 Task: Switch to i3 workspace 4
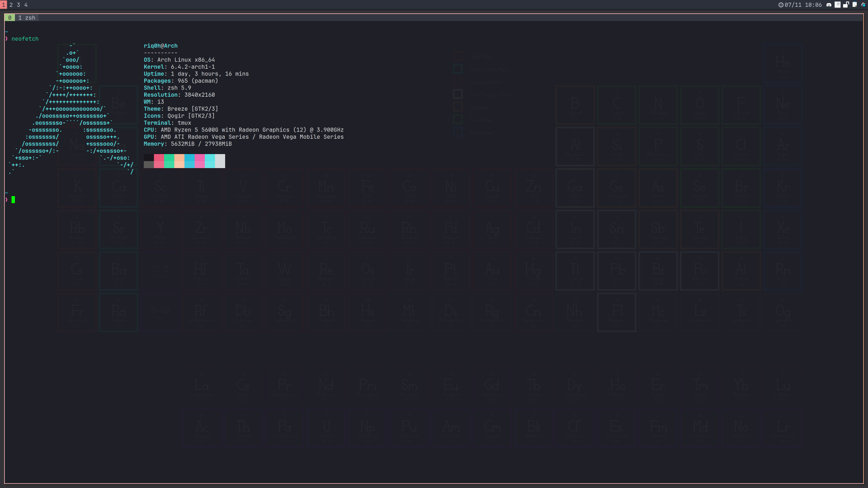click(x=26, y=5)
